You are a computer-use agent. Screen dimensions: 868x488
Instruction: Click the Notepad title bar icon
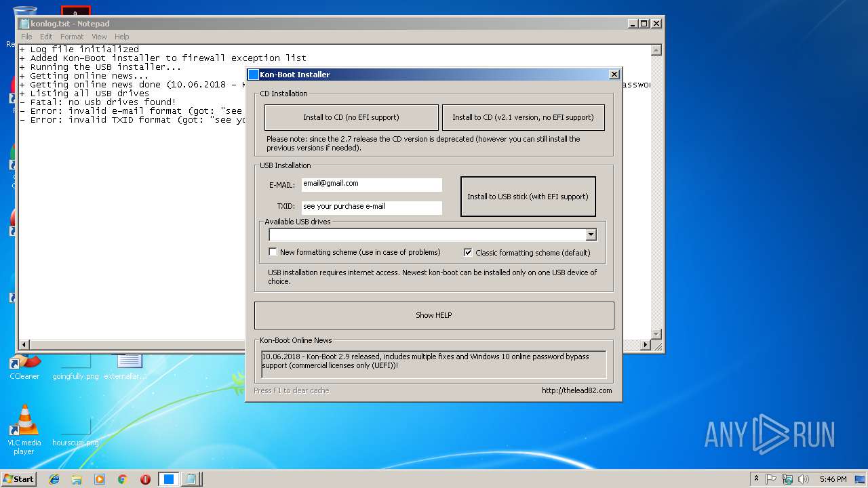point(25,23)
